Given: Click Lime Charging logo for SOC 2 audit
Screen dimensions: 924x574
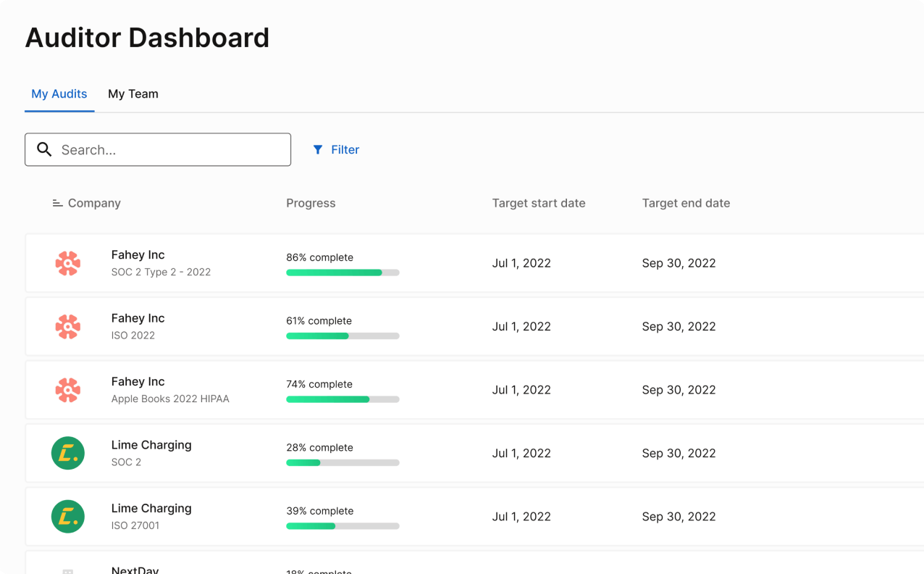Looking at the screenshot, I should tap(68, 454).
